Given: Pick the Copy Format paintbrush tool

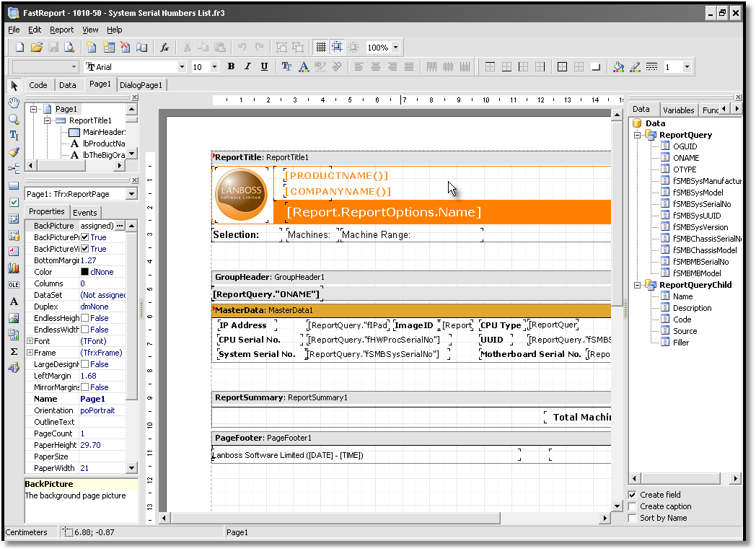Looking at the screenshot, I should click(x=14, y=152).
